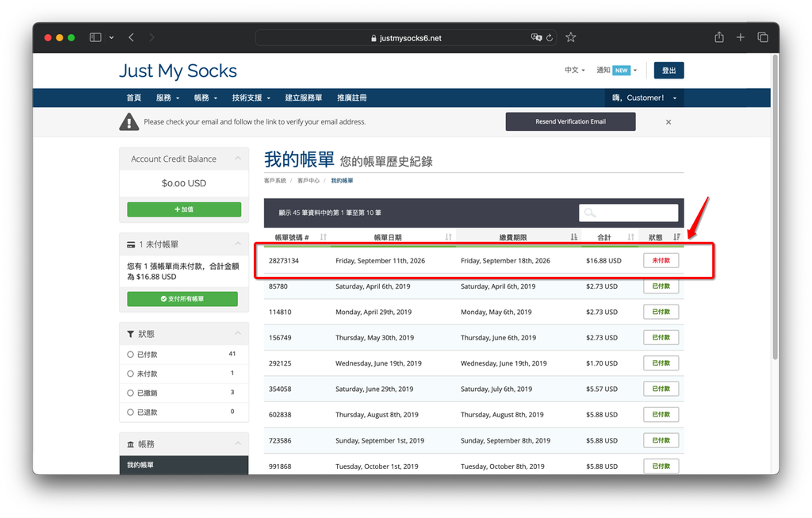Image resolution: width=812 pixels, height=518 pixels.
Task: Click funnel icon in 狀態 panel header
Action: pos(131,334)
